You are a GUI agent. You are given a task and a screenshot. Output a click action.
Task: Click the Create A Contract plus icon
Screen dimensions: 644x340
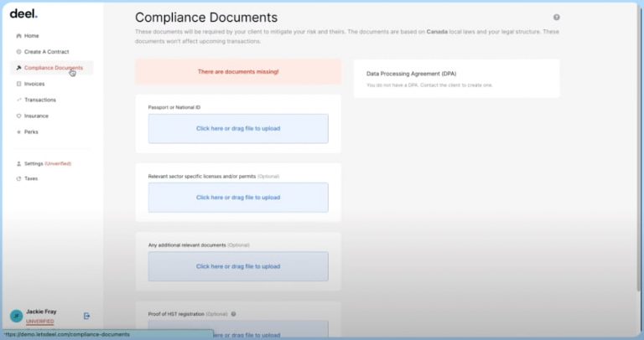tap(18, 52)
